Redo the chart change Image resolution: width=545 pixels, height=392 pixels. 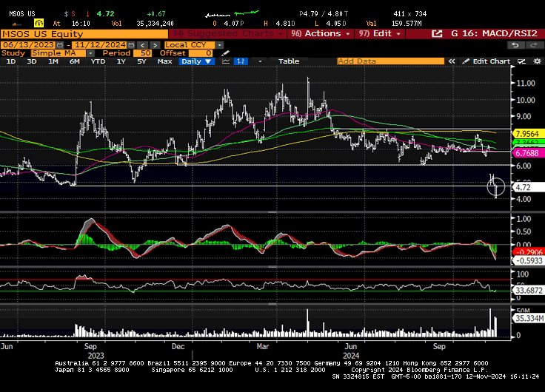534,45
